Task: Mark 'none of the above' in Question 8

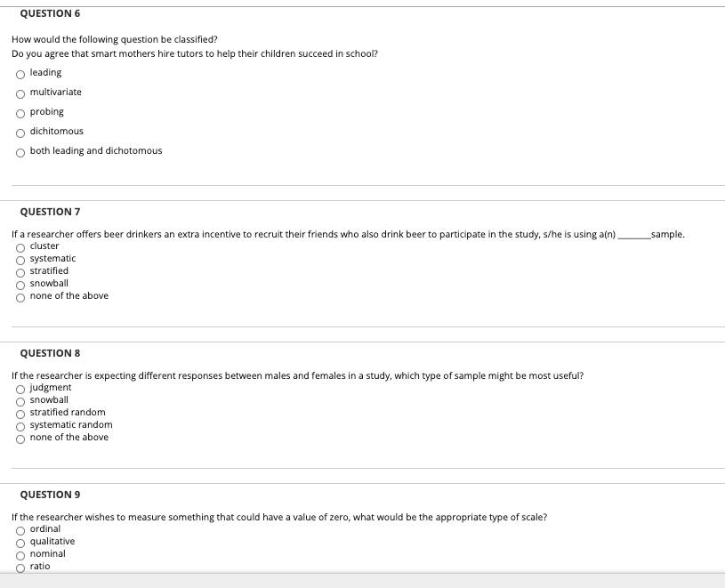Action: [20, 438]
